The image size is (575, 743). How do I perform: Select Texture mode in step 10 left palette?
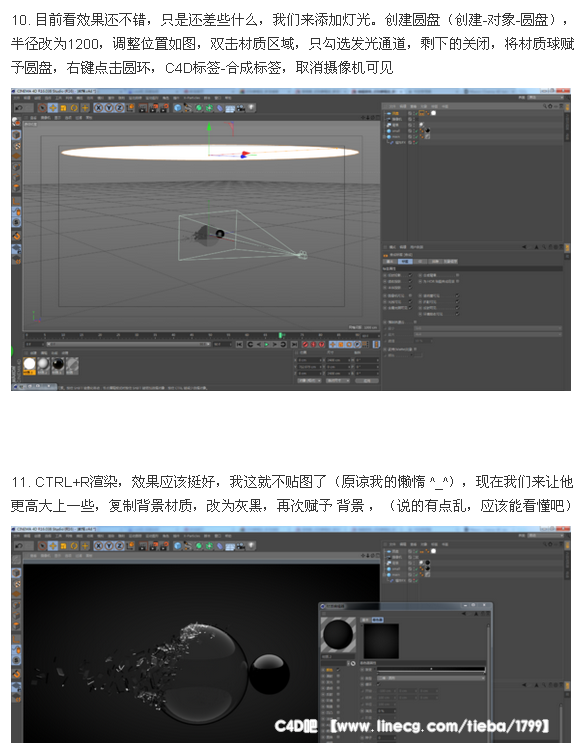[x=16, y=145]
